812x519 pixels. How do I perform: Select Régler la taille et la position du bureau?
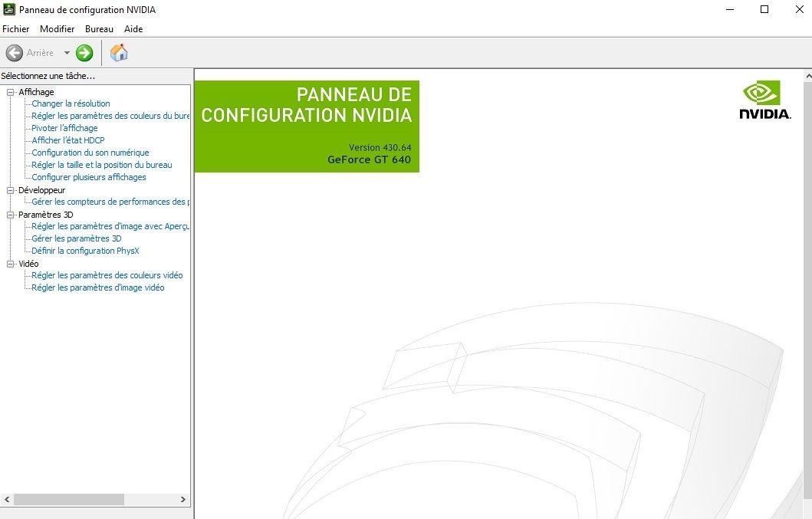[x=102, y=165]
